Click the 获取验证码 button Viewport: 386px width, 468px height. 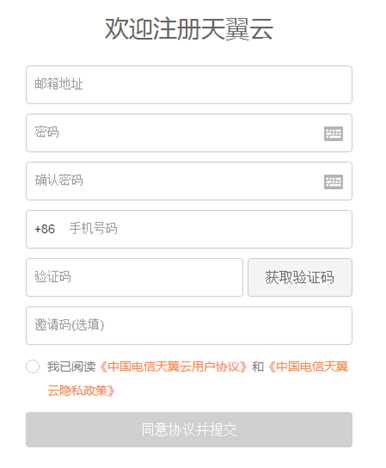[300, 277]
